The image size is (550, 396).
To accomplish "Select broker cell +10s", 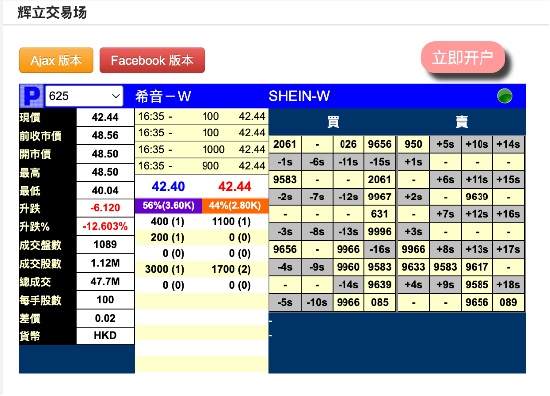I will point(477,145).
